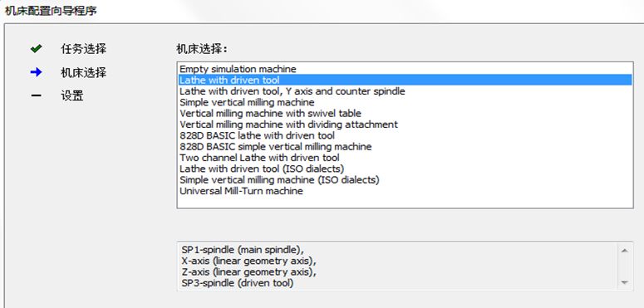Screen dimensions: 644x308
Task: Click the description box scroll down arrow
Action: point(624,282)
